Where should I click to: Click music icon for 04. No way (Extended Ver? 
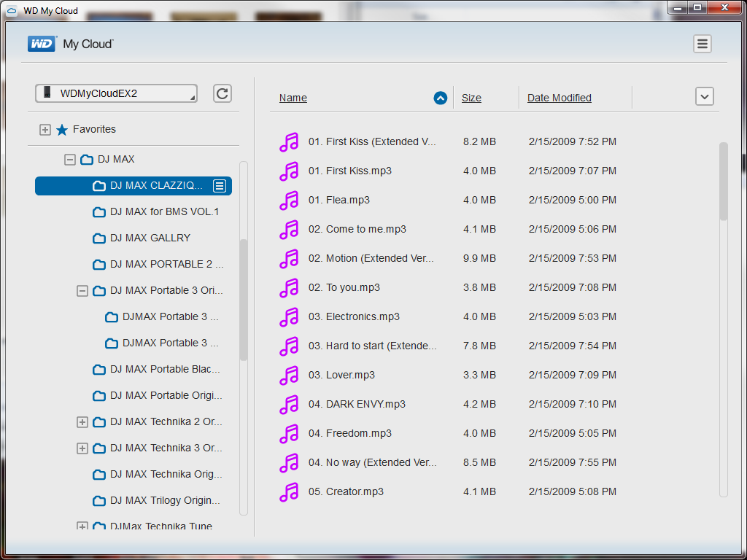pos(289,462)
